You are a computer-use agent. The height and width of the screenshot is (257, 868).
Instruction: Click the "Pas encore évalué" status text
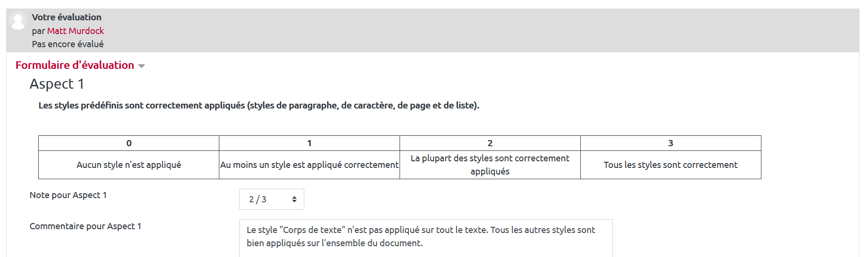point(68,44)
